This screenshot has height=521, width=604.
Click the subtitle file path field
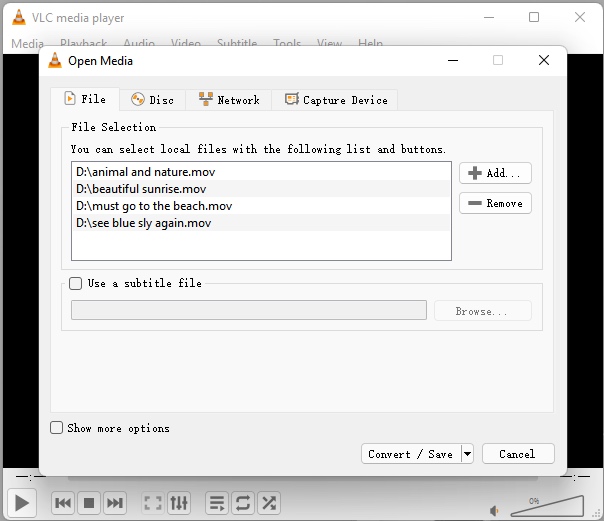[249, 310]
